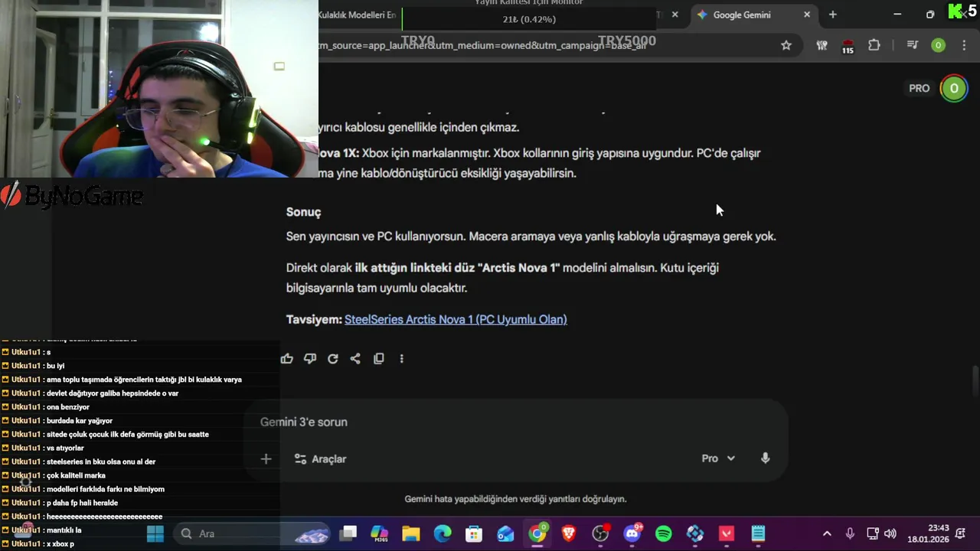
Task: Close the tab left of Google Gemini
Action: [675, 15]
